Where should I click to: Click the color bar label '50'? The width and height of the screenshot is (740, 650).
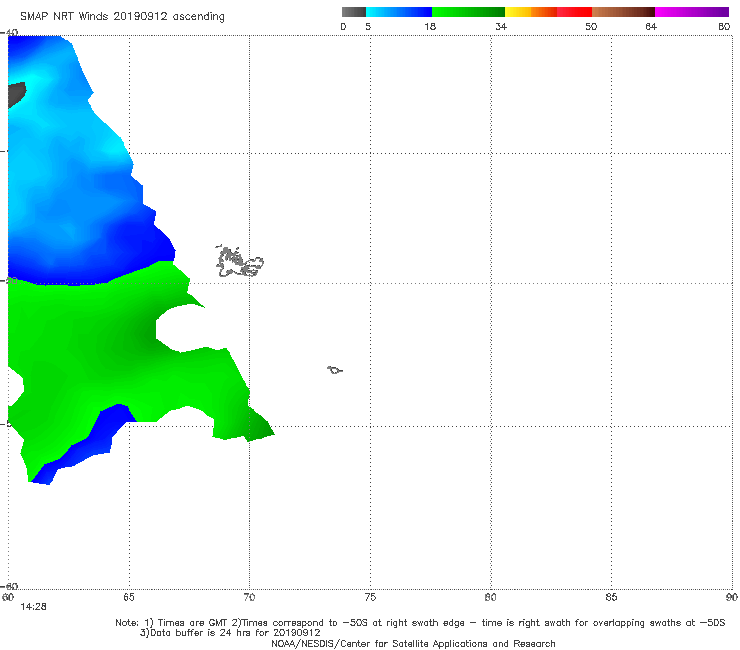pos(591,27)
